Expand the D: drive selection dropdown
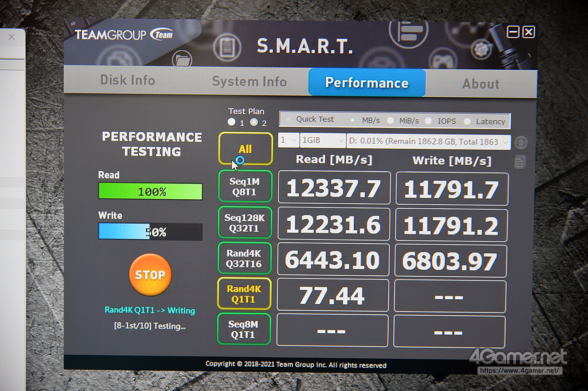 (429, 142)
